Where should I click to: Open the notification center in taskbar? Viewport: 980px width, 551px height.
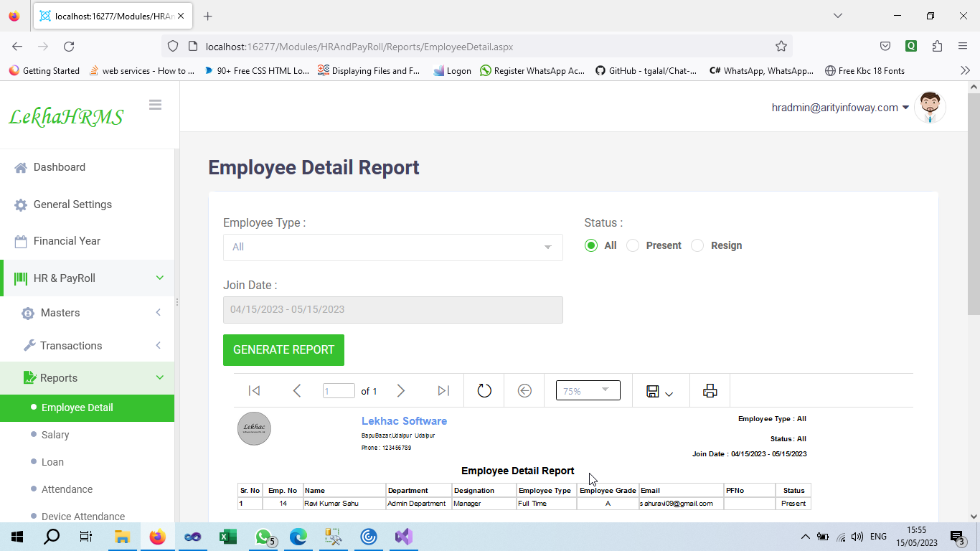click(x=957, y=537)
